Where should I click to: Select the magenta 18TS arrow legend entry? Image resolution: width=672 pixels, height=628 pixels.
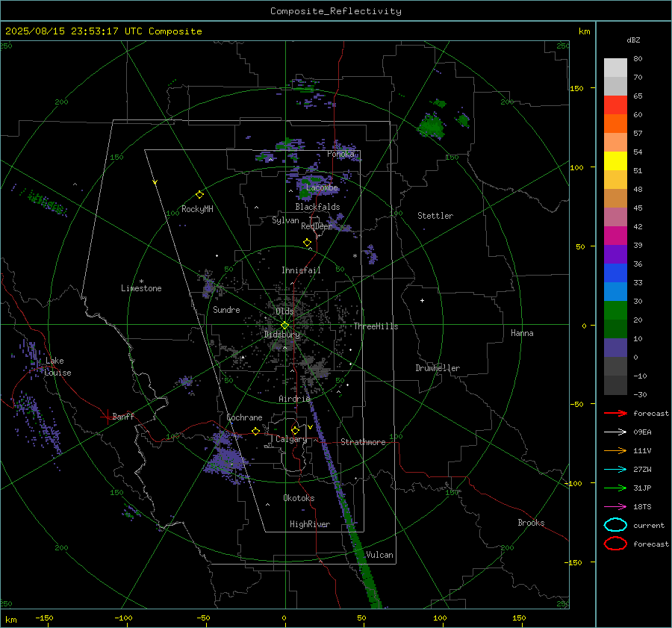615,507
